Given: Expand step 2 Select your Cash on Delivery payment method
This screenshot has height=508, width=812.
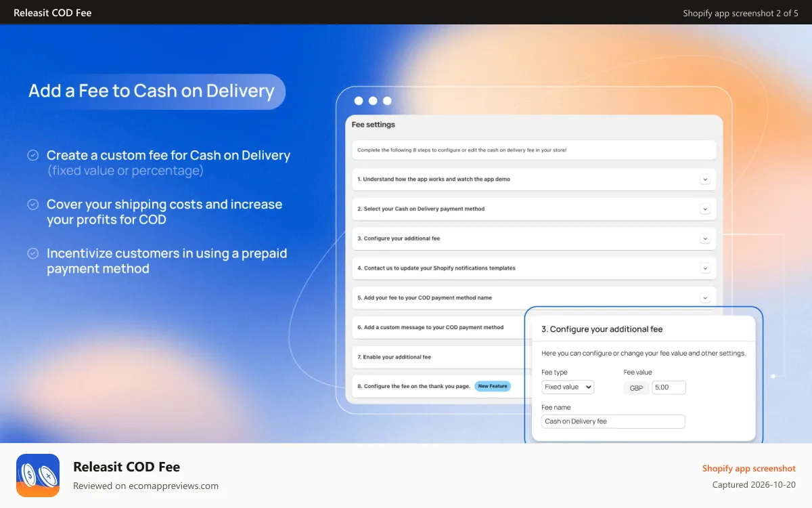Looking at the screenshot, I should point(705,209).
